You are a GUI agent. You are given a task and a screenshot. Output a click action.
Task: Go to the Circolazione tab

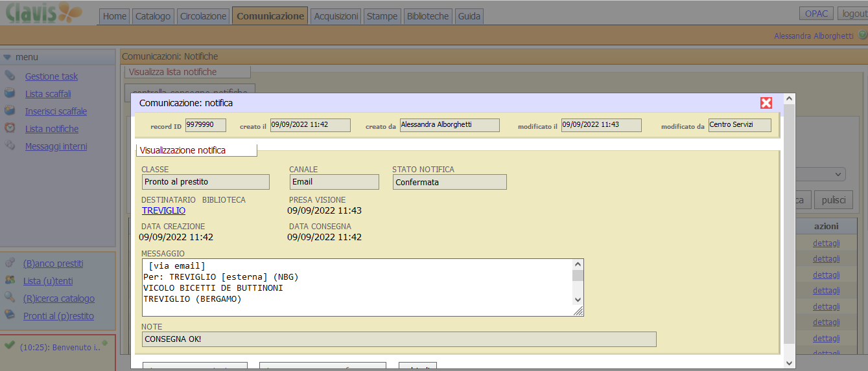pos(204,16)
